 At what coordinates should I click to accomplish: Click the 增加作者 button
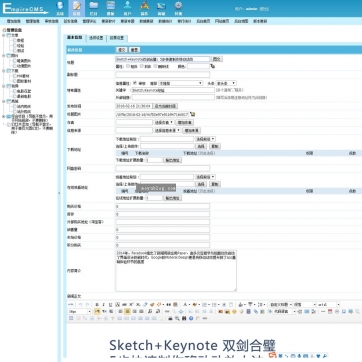click(184, 123)
